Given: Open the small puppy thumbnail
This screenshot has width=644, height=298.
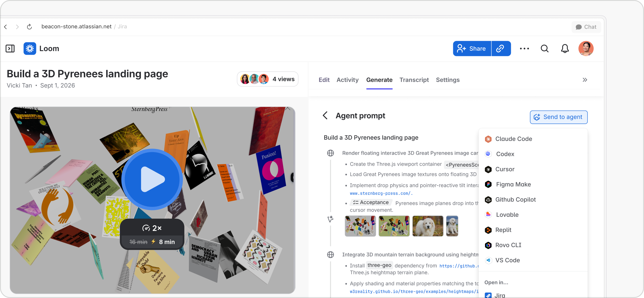Looking at the screenshot, I should (x=452, y=226).
